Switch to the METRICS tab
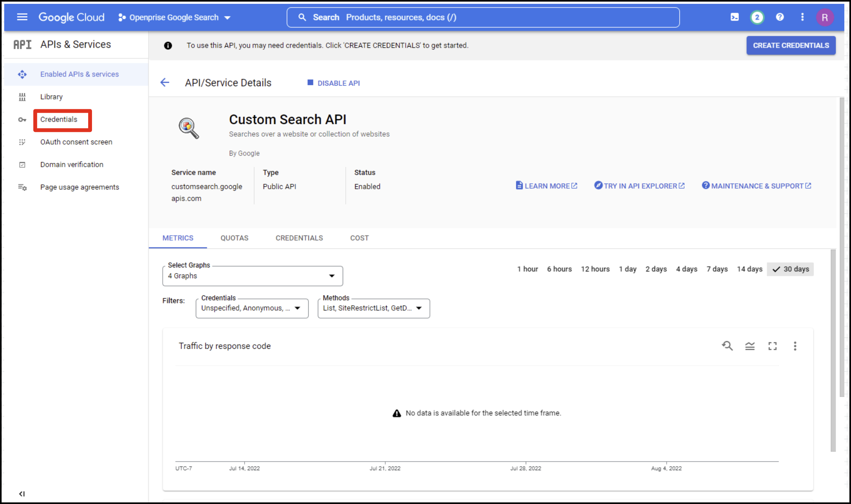 [x=178, y=238]
